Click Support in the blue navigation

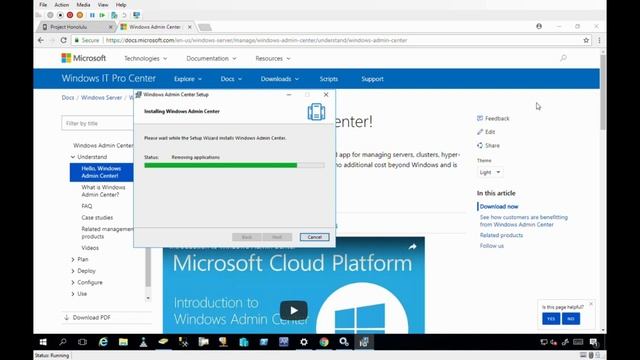[372, 79]
